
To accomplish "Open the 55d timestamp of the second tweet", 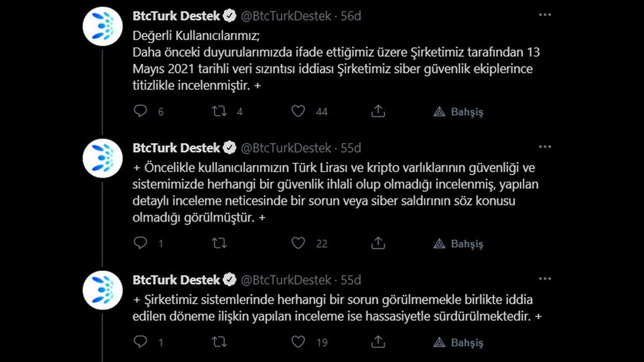I will click(x=353, y=148).
